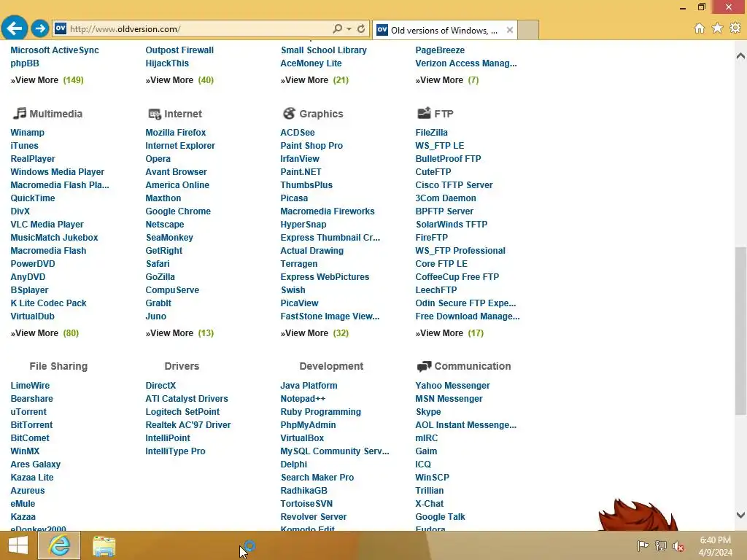Open the Skype link

[427, 411]
